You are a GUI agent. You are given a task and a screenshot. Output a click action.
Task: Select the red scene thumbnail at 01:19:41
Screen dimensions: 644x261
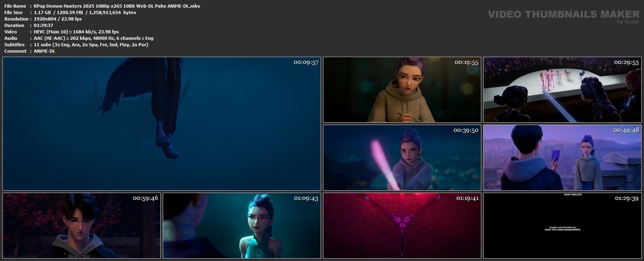point(402,226)
